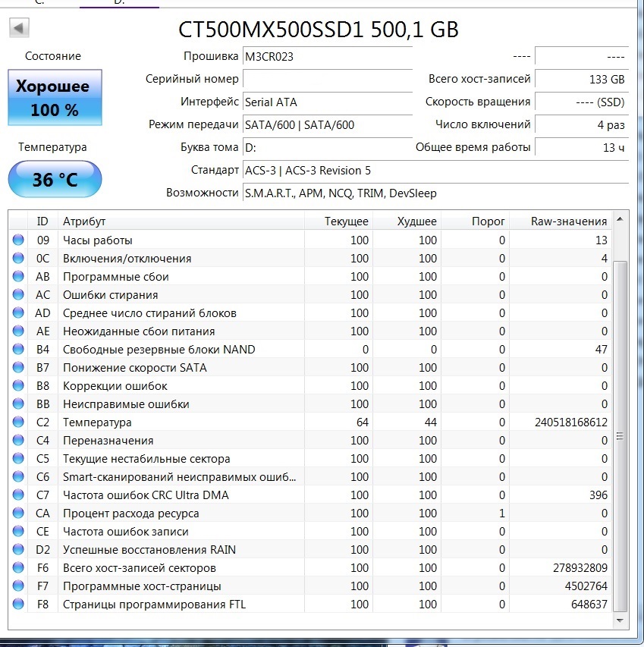Select row text Страницы программирования FTL
This screenshot has height=647, width=644.
[154, 605]
